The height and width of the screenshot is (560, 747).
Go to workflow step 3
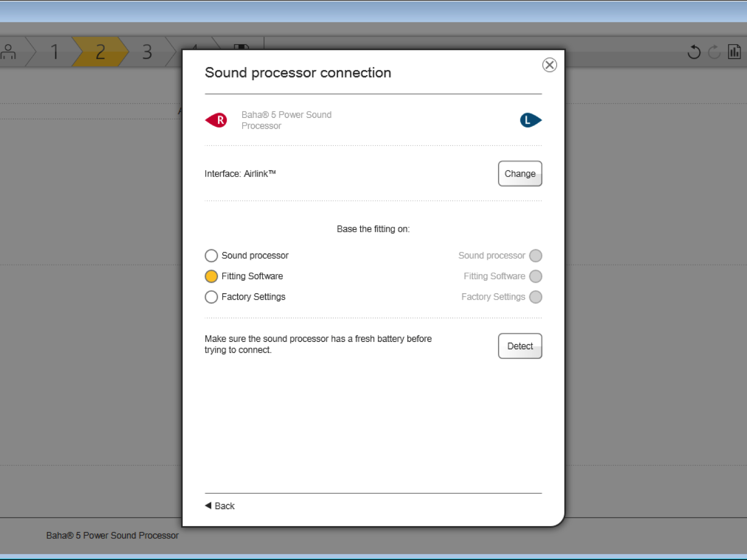[x=147, y=52]
